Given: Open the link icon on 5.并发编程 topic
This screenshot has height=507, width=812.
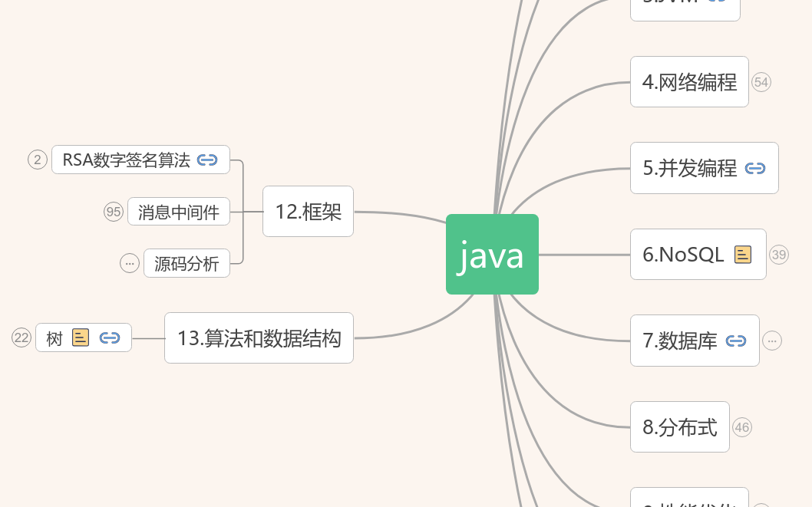Looking at the screenshot, I should tap(756, 168).
